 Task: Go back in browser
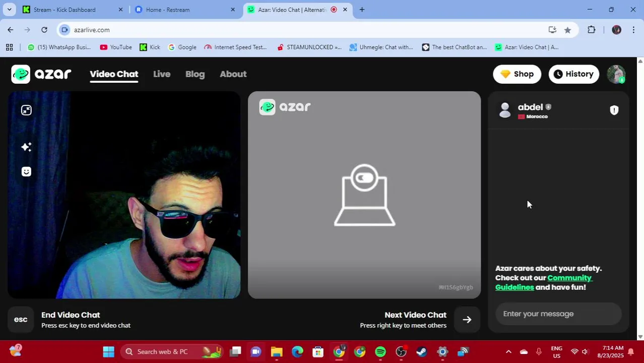[x=11, y=30]
